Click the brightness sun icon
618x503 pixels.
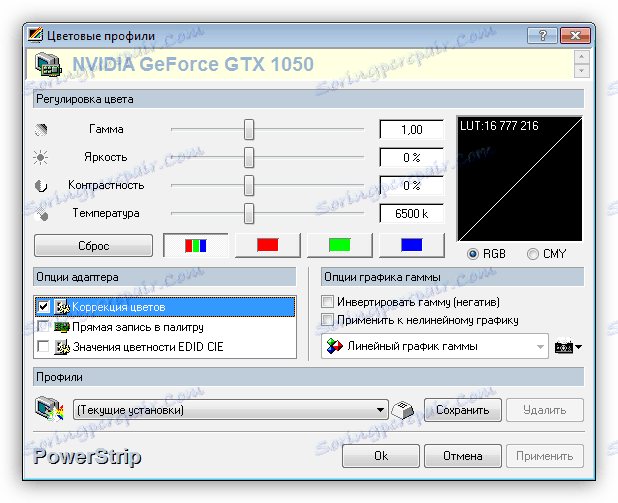41,158
